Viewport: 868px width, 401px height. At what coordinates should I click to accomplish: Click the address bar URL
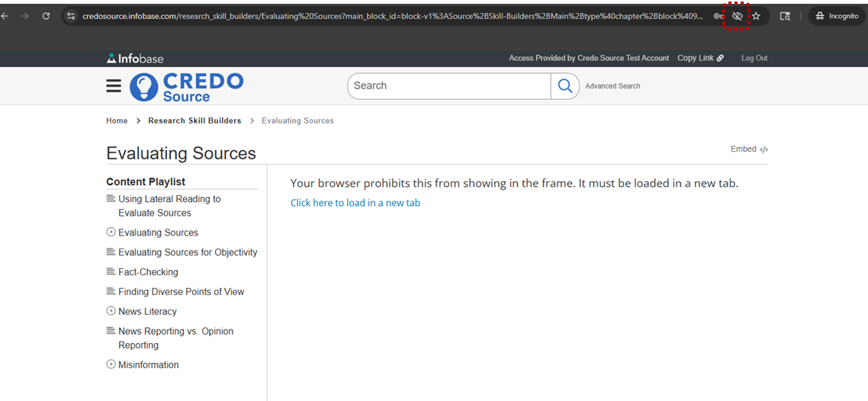click(x=393, y=16)
